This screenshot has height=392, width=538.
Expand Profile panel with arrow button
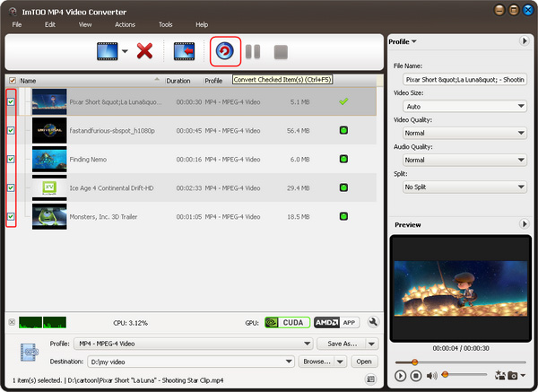524,41
